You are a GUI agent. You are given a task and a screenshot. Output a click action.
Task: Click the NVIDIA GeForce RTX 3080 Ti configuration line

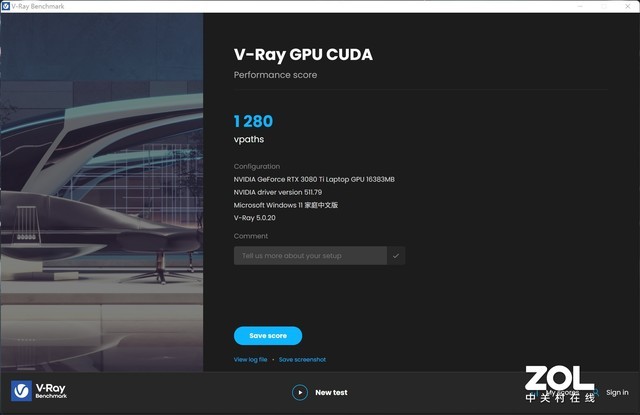[x=314, y=179]
